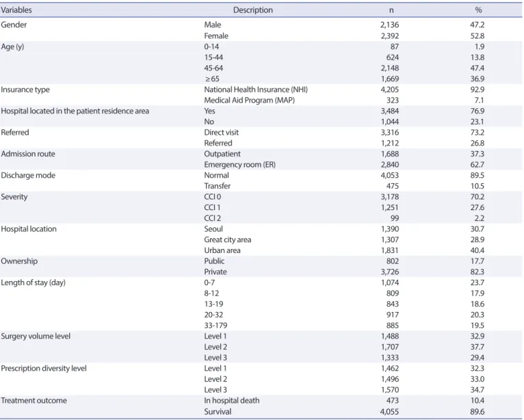
Task: Click the 8-12 length of stay cell
Action: coord(211,293)
